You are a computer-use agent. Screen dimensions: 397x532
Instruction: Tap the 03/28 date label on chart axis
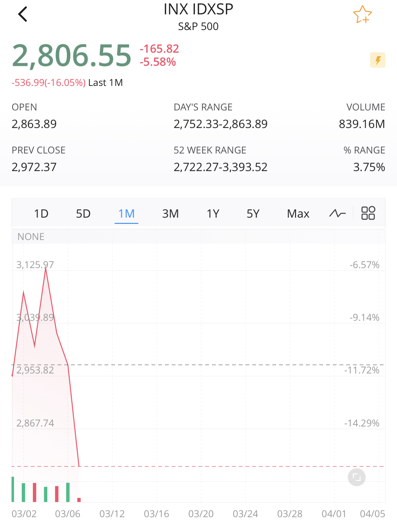coord(290,514)
